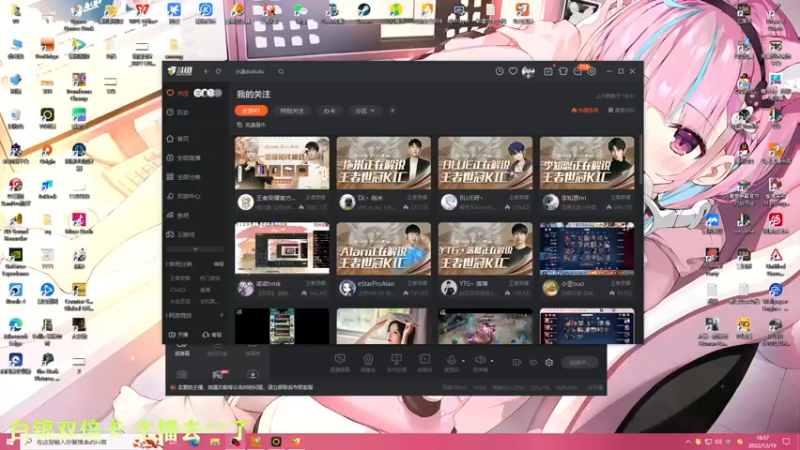
Task: Open the Alan正在解说 stream thumbnail
Action: tap(384, 249)
